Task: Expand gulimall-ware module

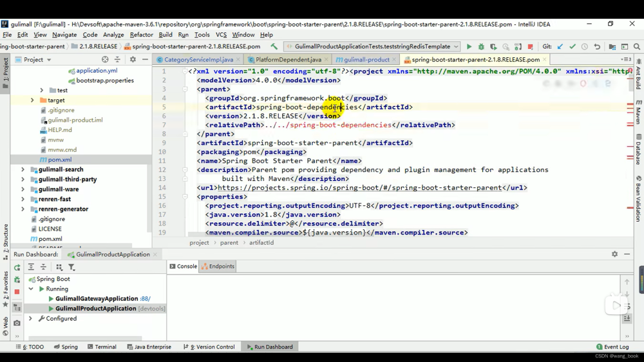Action: 23,189
